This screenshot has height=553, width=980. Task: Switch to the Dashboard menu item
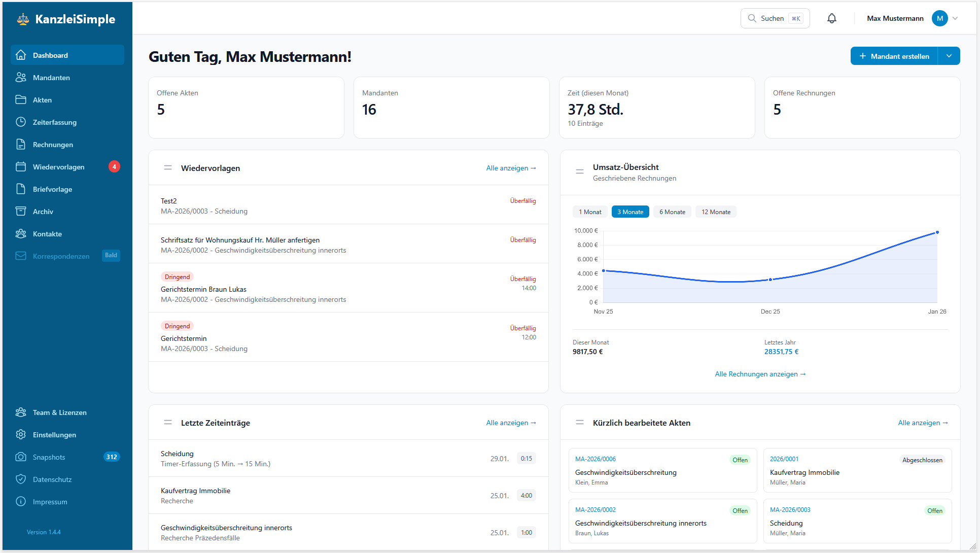[x=50, y=55]
